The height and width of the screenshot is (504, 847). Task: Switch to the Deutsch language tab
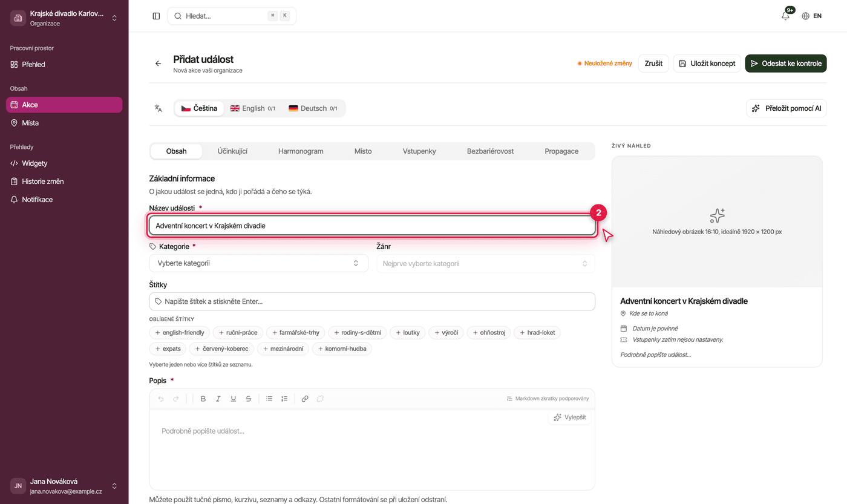(313, 108)
